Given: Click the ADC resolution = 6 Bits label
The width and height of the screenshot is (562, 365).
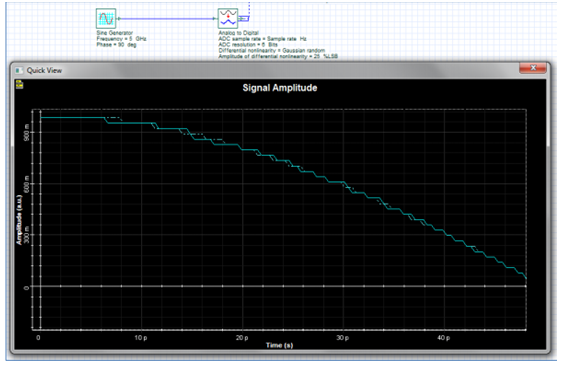Looking at the screenshot, I should 248,44.
